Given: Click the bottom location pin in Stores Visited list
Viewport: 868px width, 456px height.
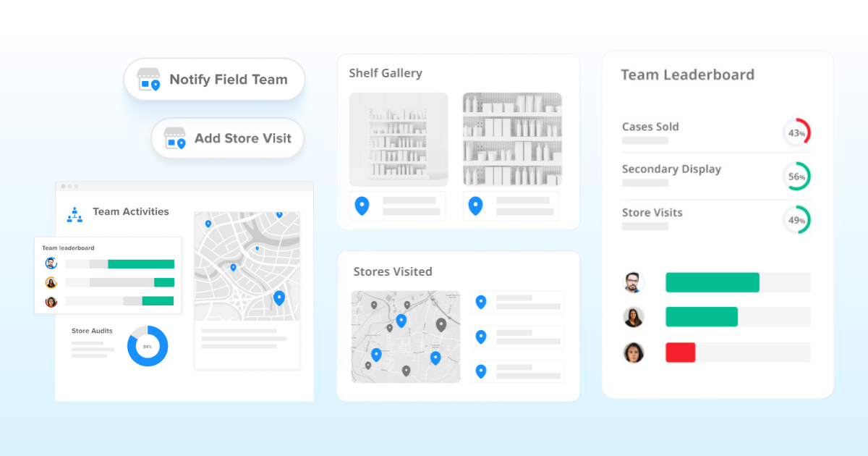Looking at the screenshot, I should [x=481, y=371].
